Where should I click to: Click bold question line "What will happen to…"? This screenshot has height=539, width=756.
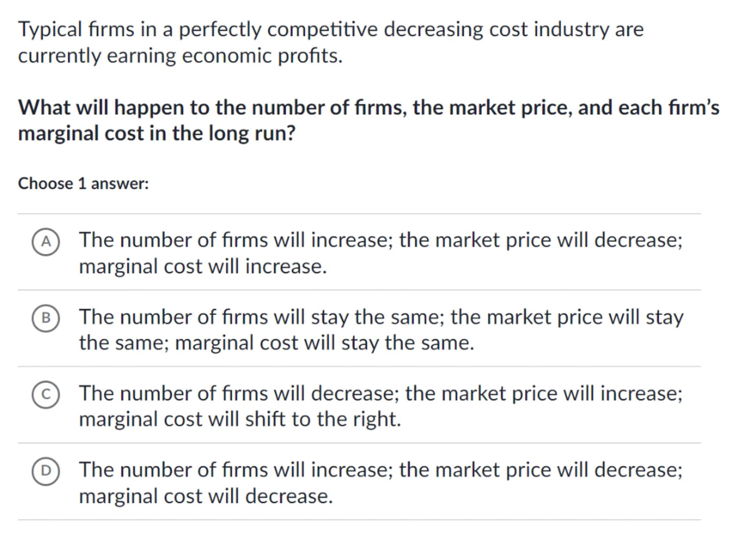pyautogui.click(x=368, y=107)
